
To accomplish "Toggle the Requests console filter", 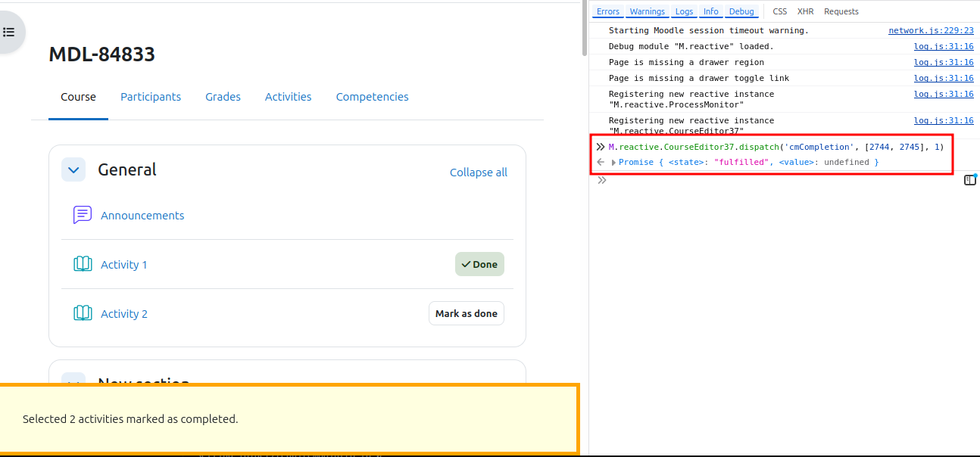I will pyautogui.click(x=841, y=11).
